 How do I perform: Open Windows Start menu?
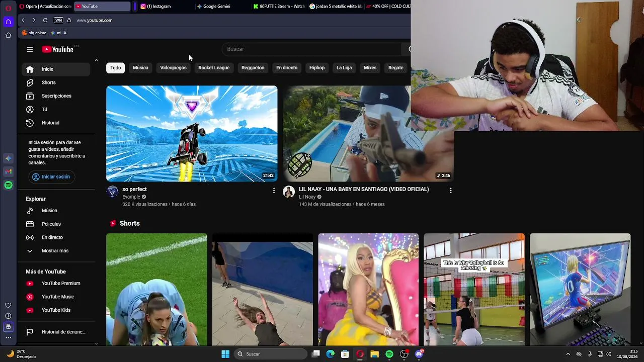pos(225,354)
